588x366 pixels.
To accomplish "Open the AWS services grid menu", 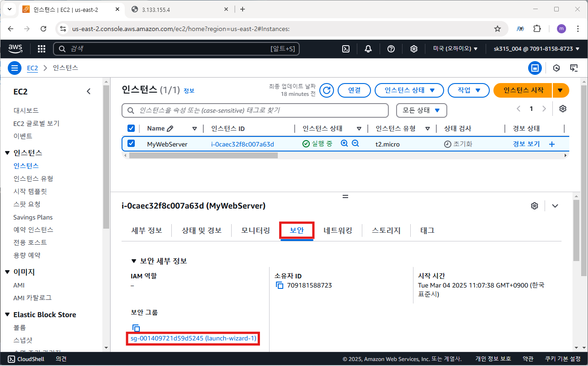I will coord(42,49).
